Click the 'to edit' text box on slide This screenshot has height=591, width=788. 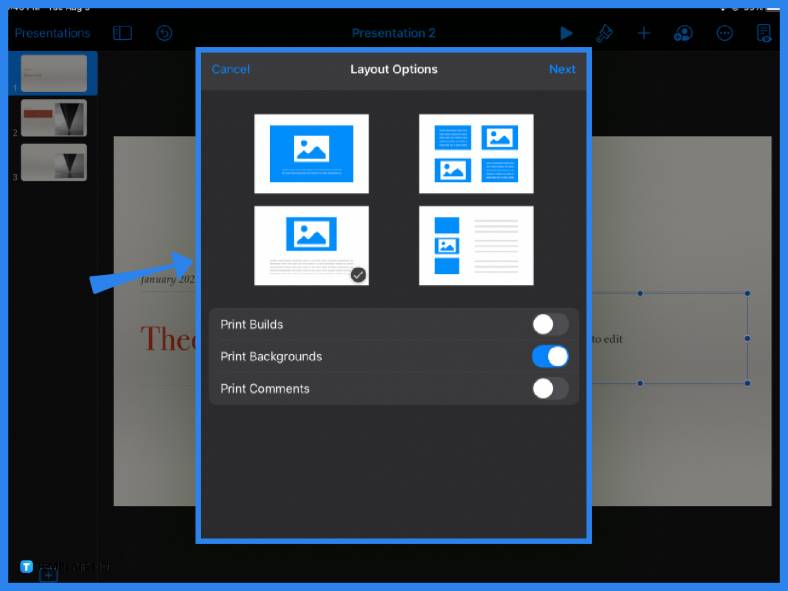(669, 338)
